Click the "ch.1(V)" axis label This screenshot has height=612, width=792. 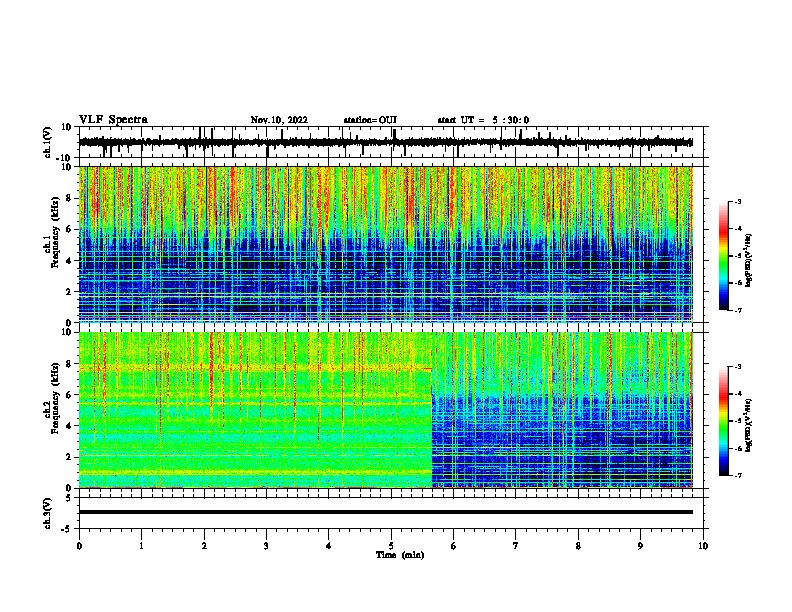coord(47,142)
